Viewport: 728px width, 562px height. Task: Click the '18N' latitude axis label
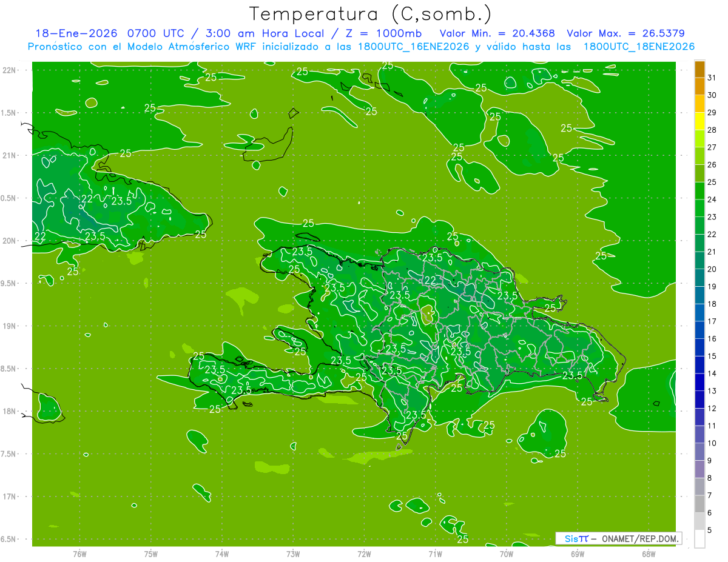(x=10, y=411)
